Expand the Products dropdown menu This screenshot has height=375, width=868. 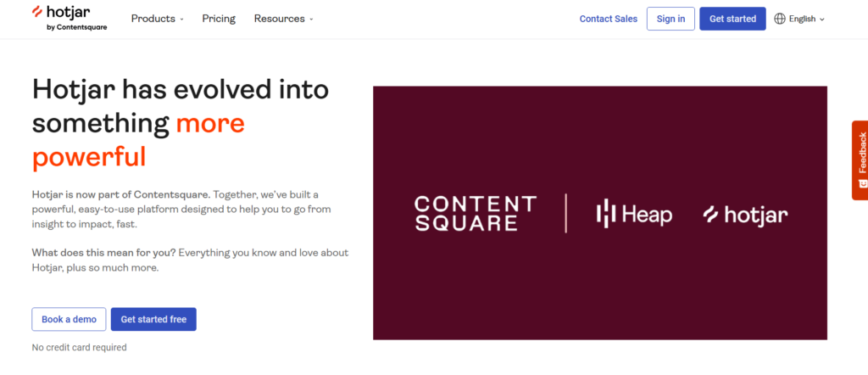click(157, 19)
